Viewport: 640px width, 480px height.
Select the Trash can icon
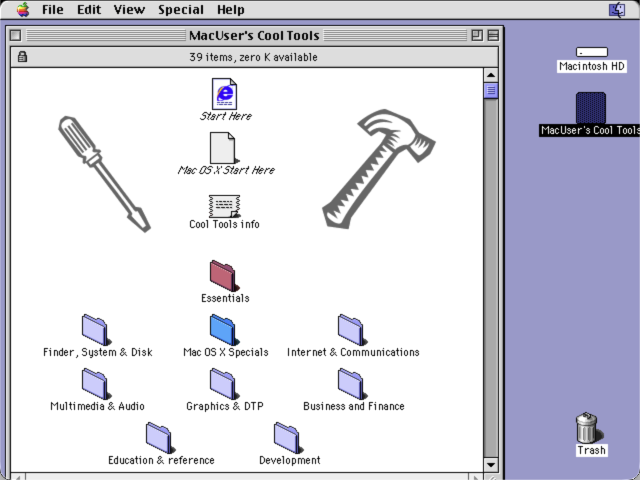pos(588,427)
